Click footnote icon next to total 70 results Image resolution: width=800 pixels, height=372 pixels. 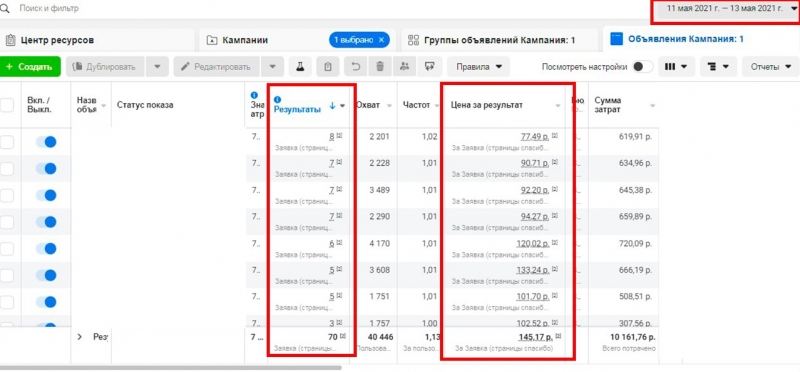342,336
